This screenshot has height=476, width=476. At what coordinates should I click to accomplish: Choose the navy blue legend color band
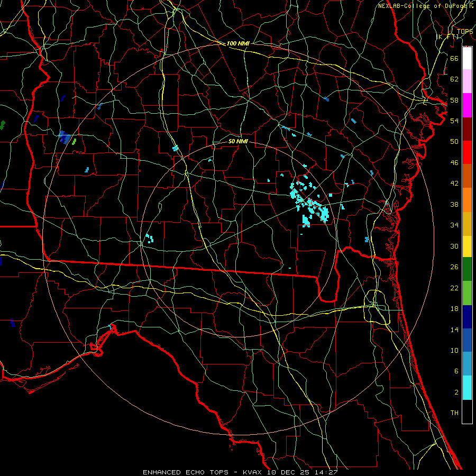pyautogui.click(x=467, y=317)
